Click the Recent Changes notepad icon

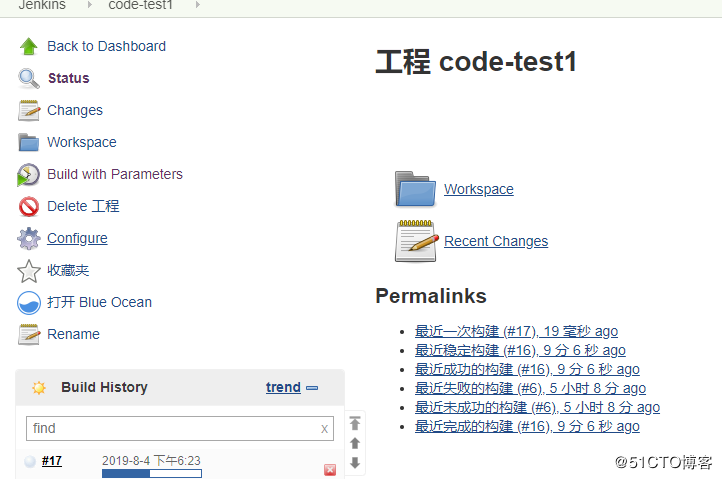415,241
